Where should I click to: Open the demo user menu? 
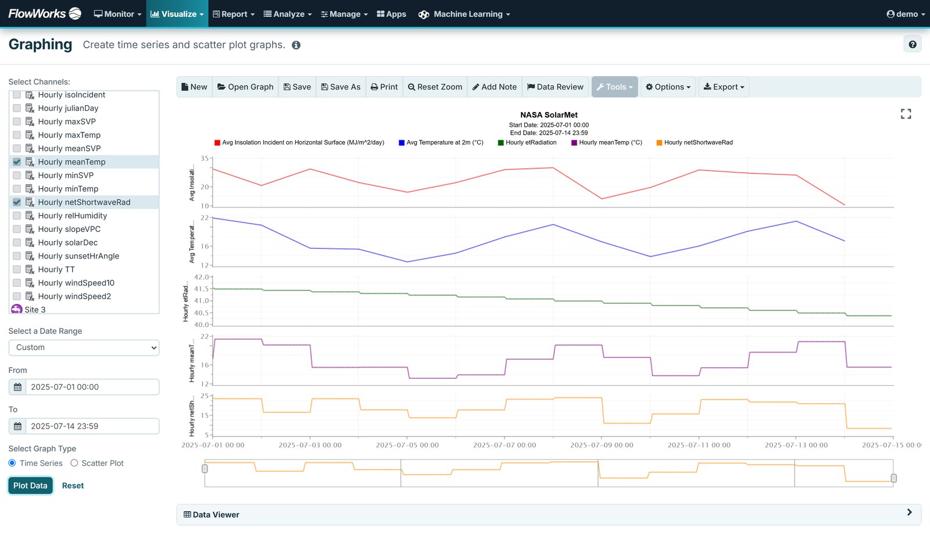(x=905, y=14)
